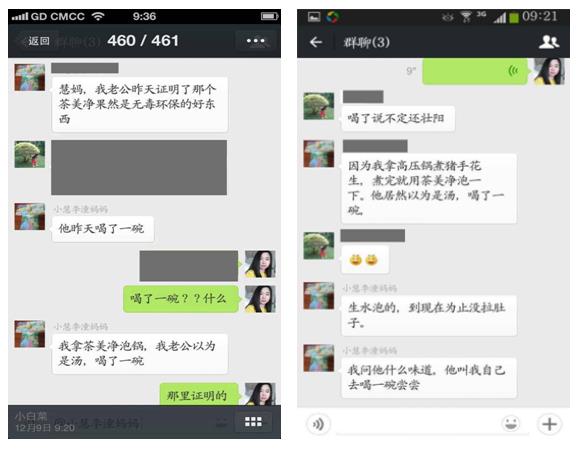
Task: Select message 生水泡的，到现在为止没拉肚子
Action: (429, 315)
